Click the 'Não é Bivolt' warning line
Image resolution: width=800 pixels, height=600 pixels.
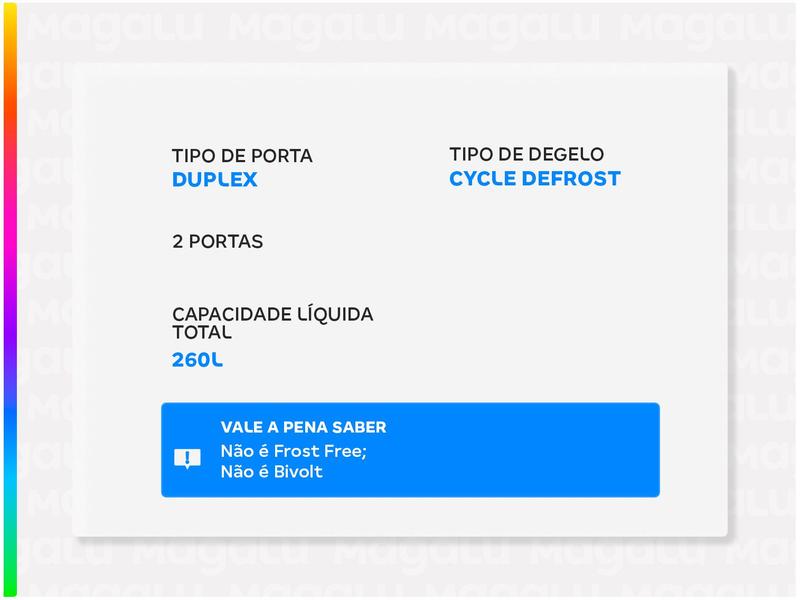271,471
